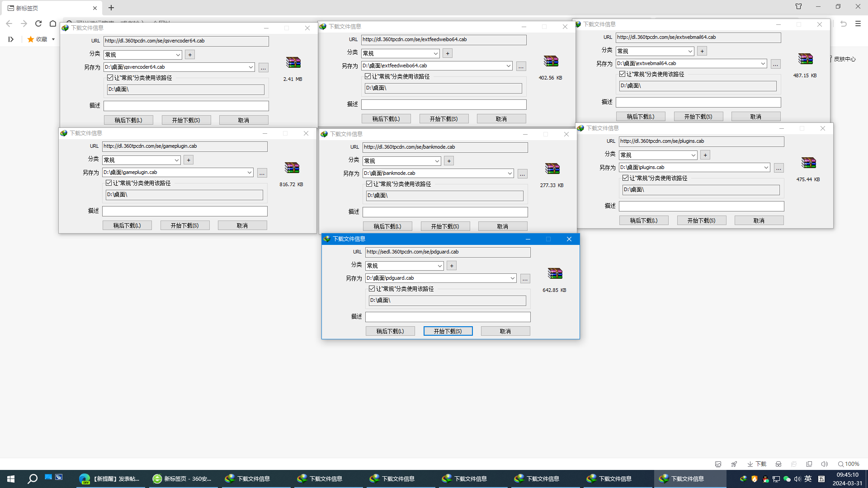
Task: Open category dropdown in pdguard.cab dialog
Action: point(404,266)
